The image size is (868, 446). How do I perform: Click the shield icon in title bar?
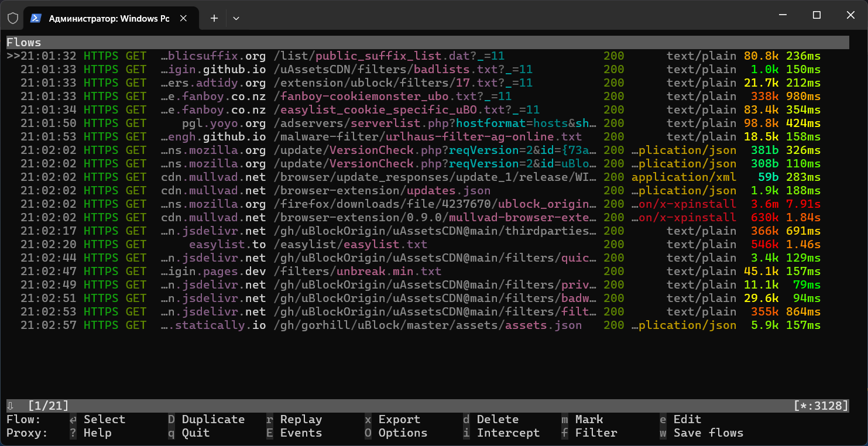[13, 18]
